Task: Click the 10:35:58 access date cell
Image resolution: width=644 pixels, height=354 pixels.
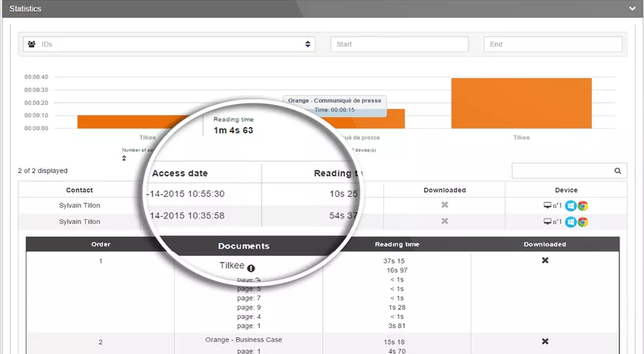Action: tap(187, 215)
